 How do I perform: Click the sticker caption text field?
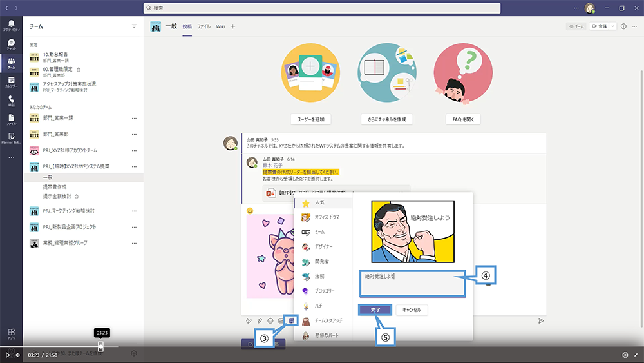pyautogui.click(x=412, y=284)
